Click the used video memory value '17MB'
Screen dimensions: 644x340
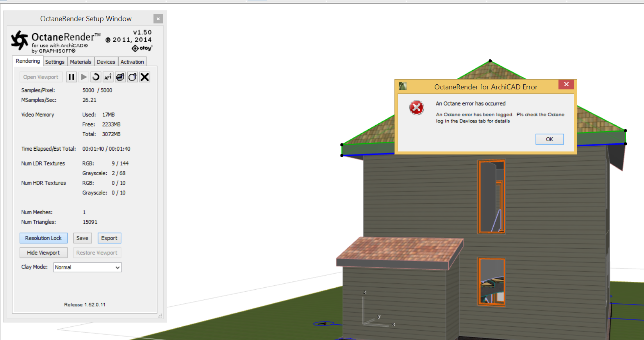[x=109, y=115]
